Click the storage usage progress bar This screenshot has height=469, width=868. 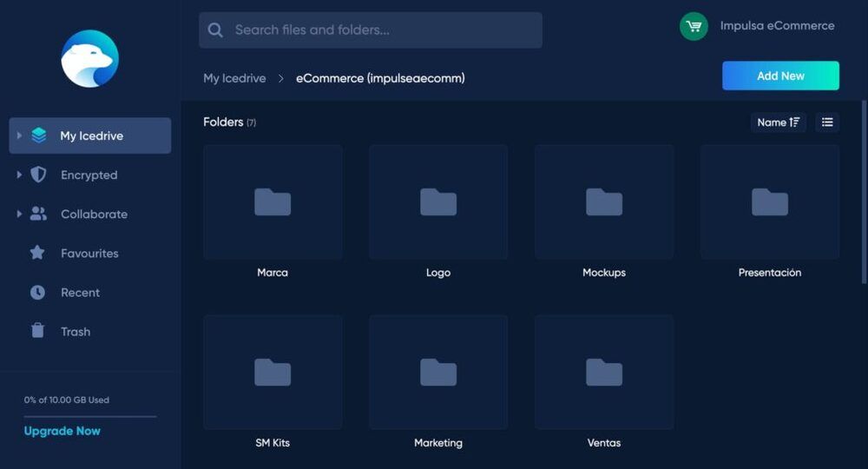89,416
